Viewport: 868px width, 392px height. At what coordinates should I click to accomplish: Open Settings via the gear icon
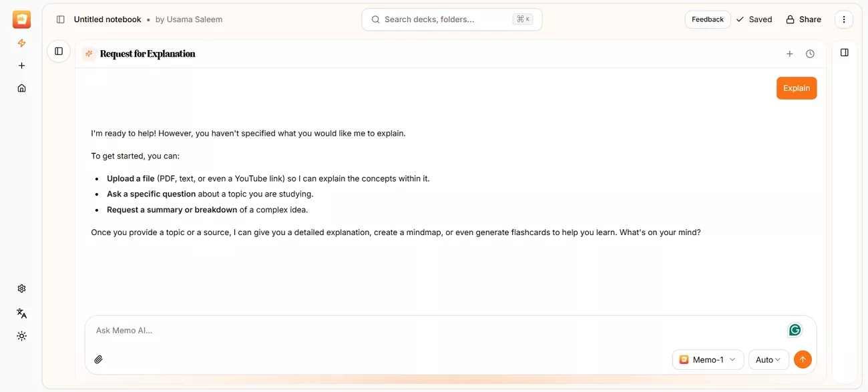[21, 288]
